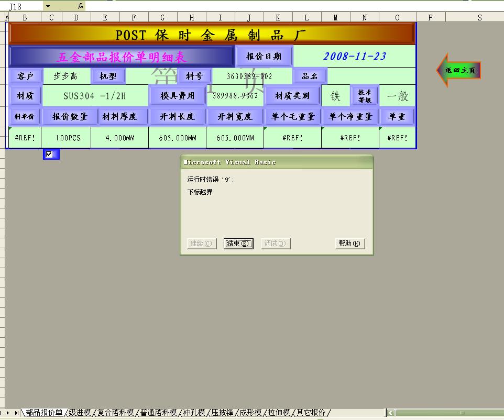Switch to the 其它报价 sheet tab
Viewport: 504px width, 420px height.
click(x=311, y=413)
